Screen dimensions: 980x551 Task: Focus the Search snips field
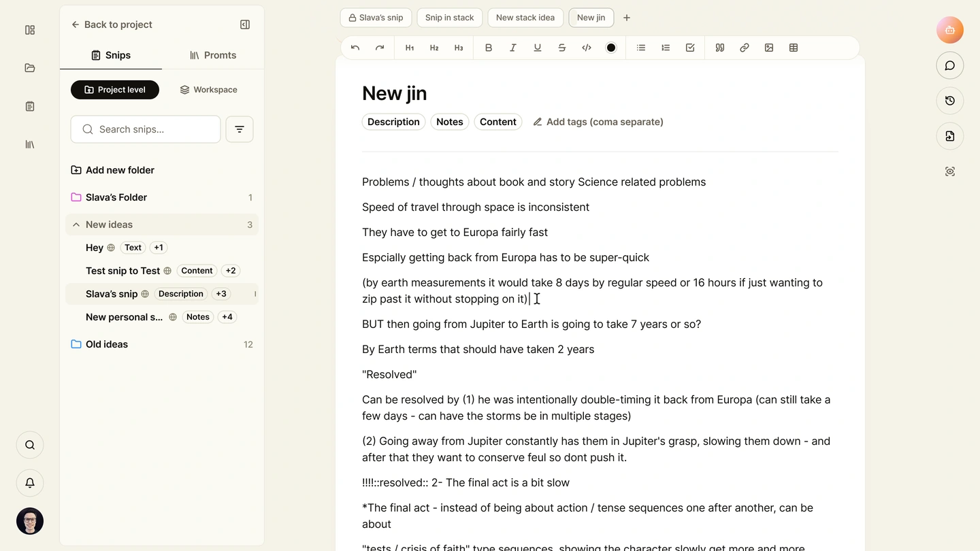146,129
